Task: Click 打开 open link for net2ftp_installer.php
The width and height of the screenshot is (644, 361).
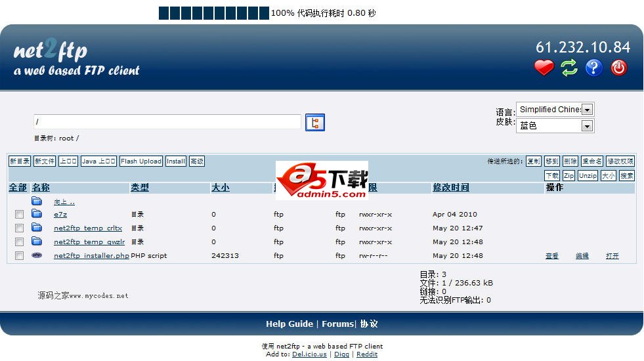Action: click(612, 256)
